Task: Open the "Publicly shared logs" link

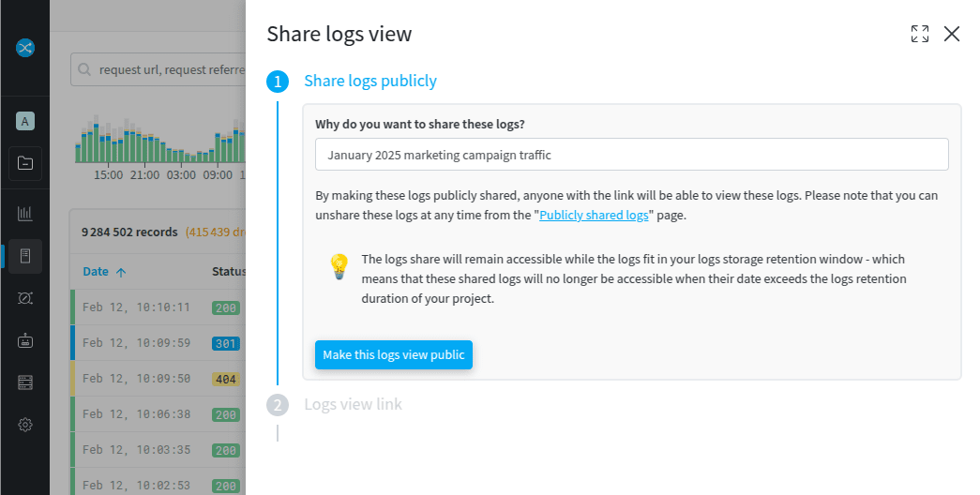Action: 594,215
